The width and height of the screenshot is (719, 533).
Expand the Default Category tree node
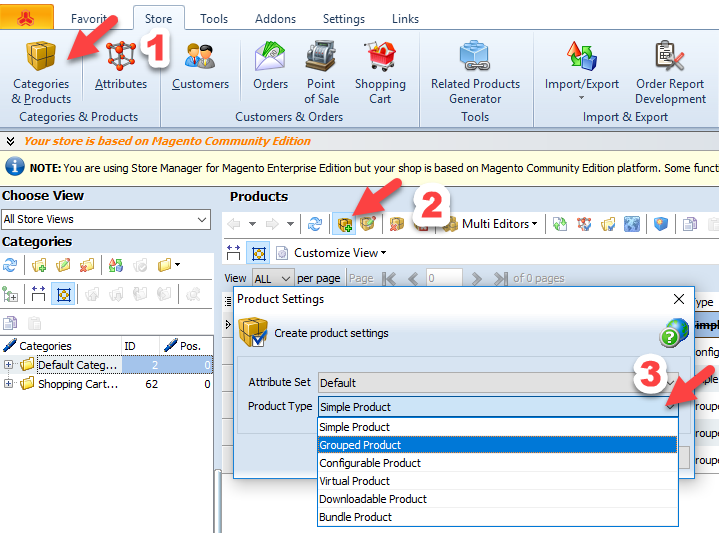(8, 365)
